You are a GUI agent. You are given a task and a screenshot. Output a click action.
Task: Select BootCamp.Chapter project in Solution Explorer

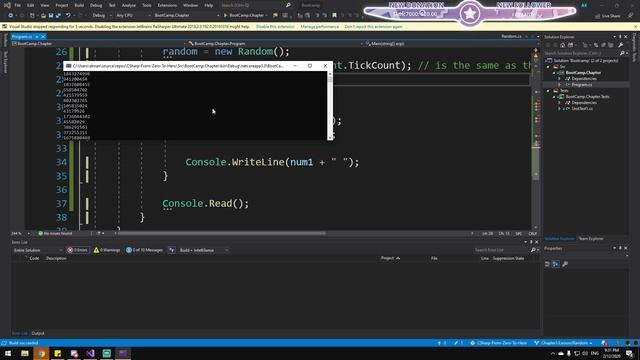tap(583, 73)
